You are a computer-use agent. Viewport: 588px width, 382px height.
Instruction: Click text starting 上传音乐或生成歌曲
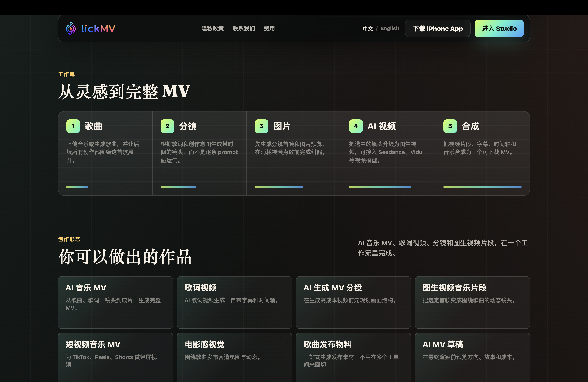103,152
